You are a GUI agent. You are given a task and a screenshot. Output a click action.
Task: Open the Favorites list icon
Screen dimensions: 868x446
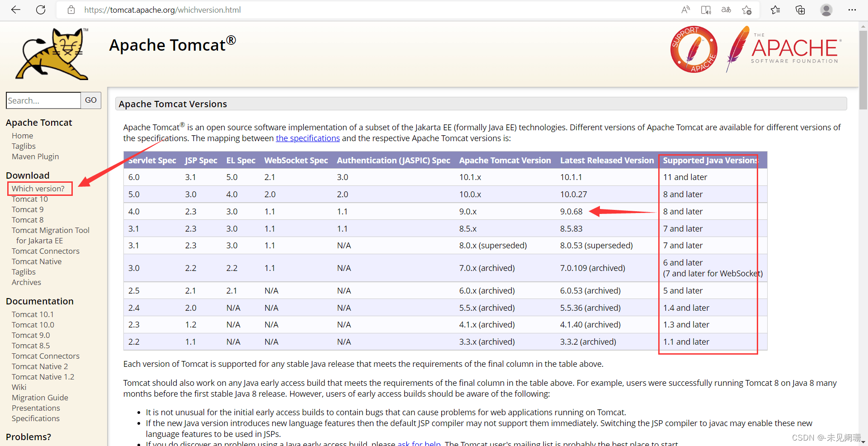(775, 10)
